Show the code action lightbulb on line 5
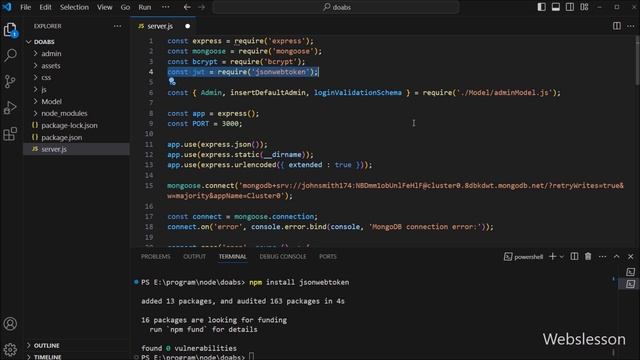 172,82
